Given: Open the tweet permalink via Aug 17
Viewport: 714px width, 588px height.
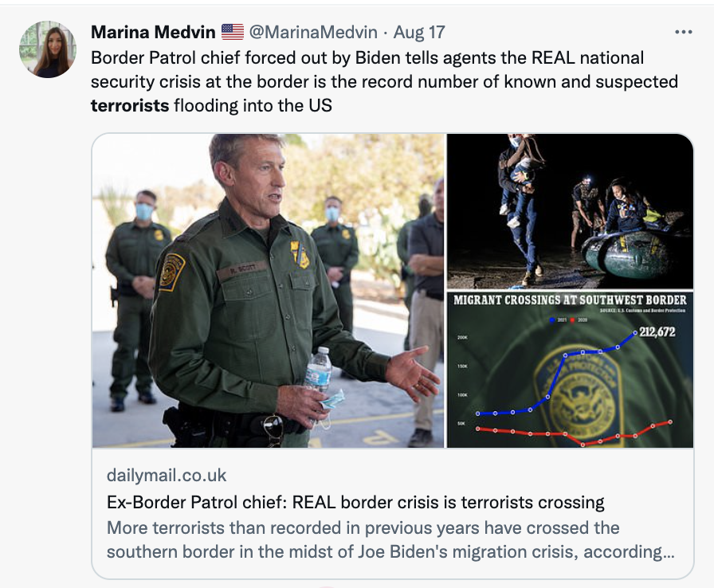Looking at the screenshot, I should click(x=419, y=33).
